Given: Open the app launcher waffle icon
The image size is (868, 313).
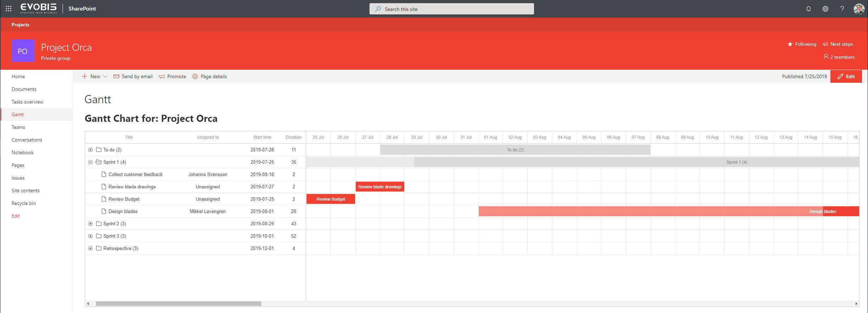Looking at the screenshot, I should tap(9, 9).
